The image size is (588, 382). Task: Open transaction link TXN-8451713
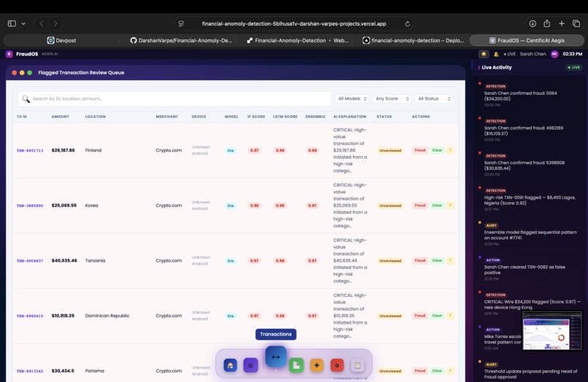30,151
